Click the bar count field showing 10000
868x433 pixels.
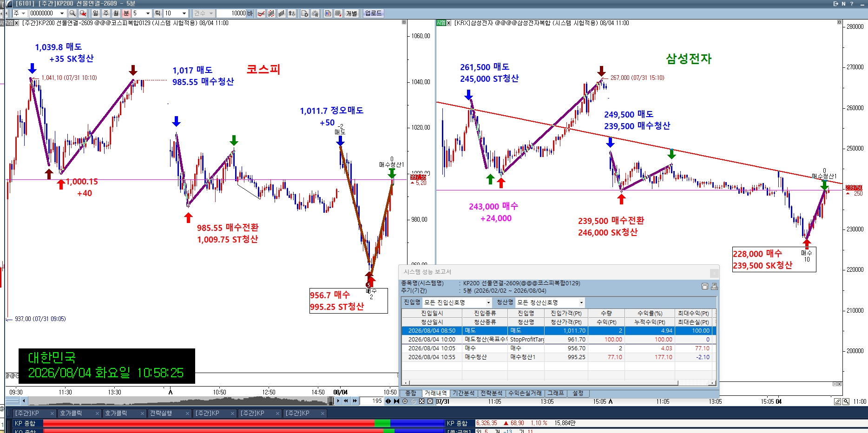[231, 13]
